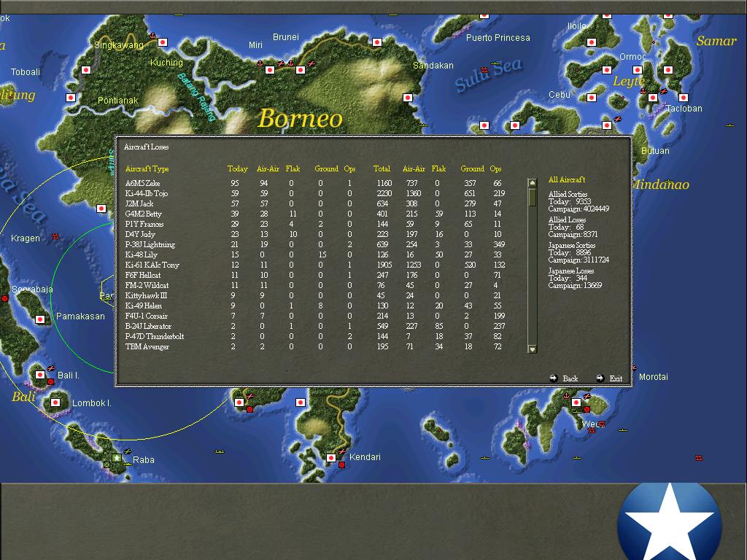Select the Japanese base flag below Iloilo
Viewport: 747px width, 560px height.
pyautogui.click(x=591, y=42)
